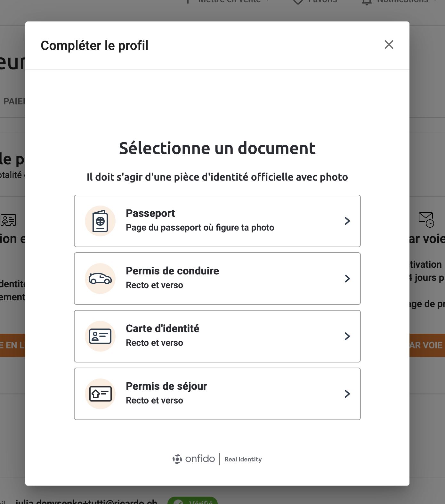Image resolution: width=445 pixels, height=504 pixels.
Task: Choose the Permis de séjour text label
Action: (166, 386)
